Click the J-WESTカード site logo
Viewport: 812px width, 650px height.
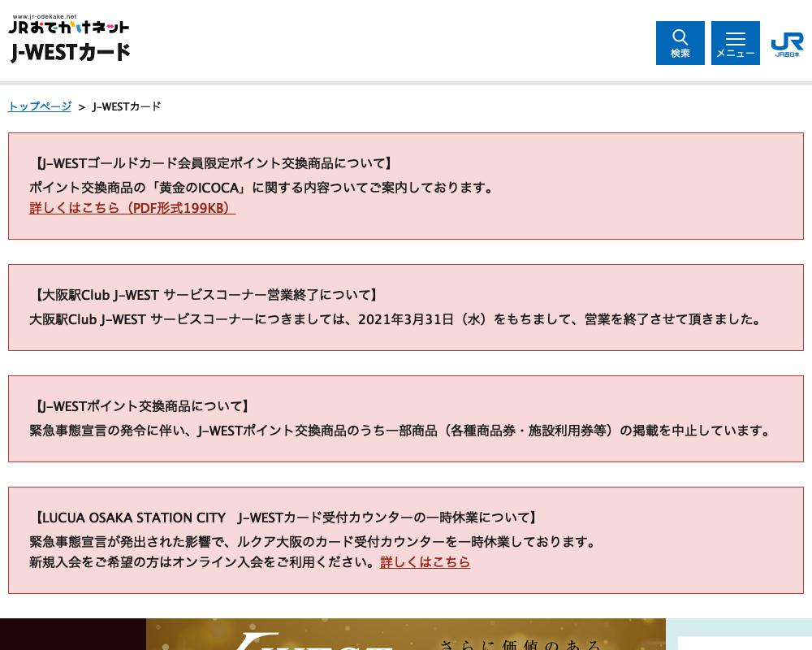point(69,52)
